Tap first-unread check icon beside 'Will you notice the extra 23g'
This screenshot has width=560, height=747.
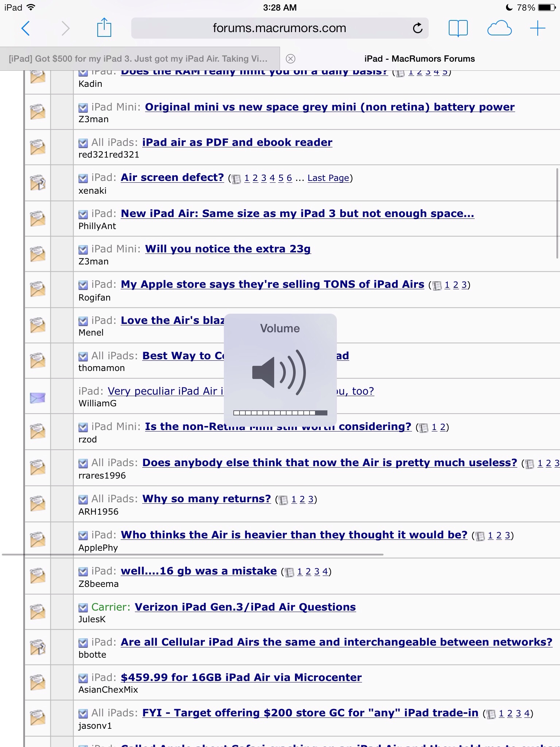pyautogui.click(x=83, y=249)
